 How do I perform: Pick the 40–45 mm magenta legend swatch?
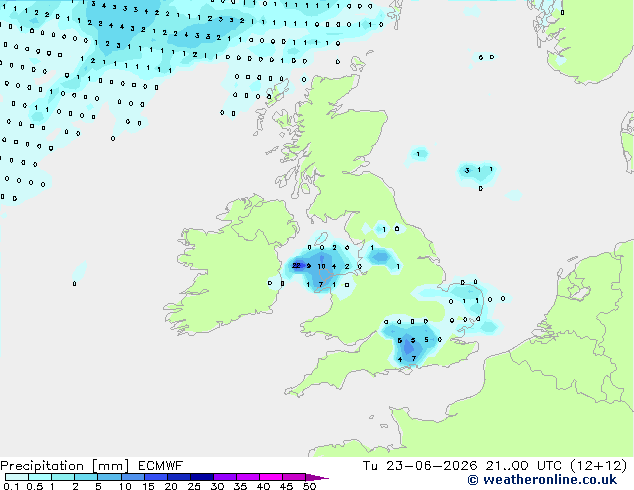271,477
